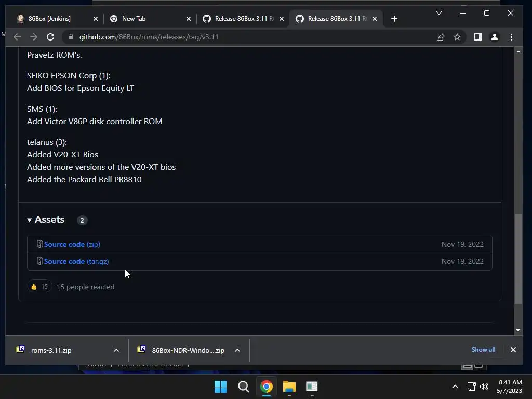Screen dimensions: 532x399
Task: Click Chrome icon in taskbar
Action: (x=267, y=387)
